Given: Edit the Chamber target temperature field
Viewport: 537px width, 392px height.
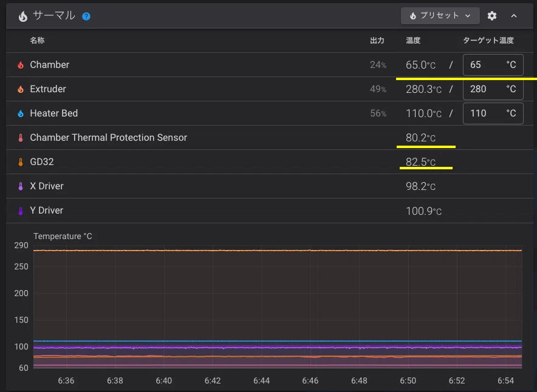Looking at the screenshot, I should (x=493, y=65).
